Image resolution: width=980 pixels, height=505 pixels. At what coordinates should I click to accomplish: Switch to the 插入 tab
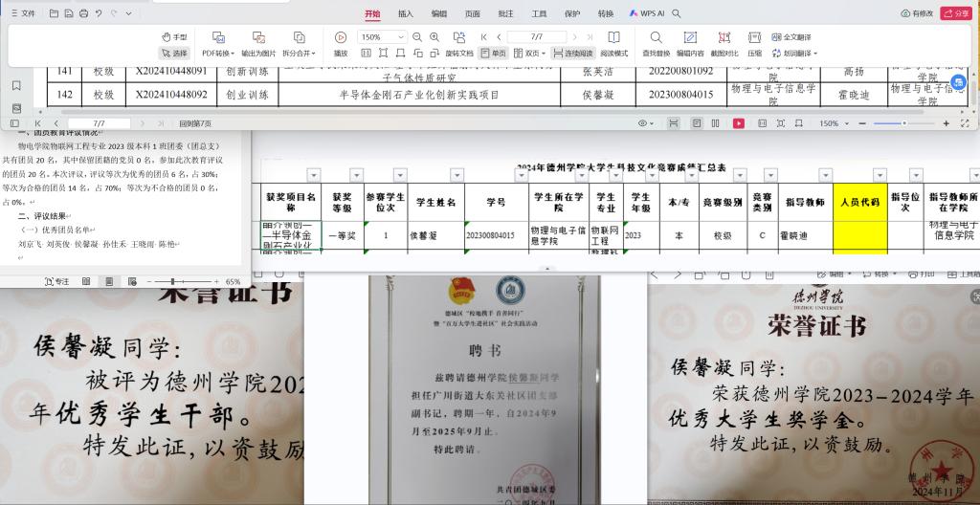pyautogui.click(x=406, y=13)
